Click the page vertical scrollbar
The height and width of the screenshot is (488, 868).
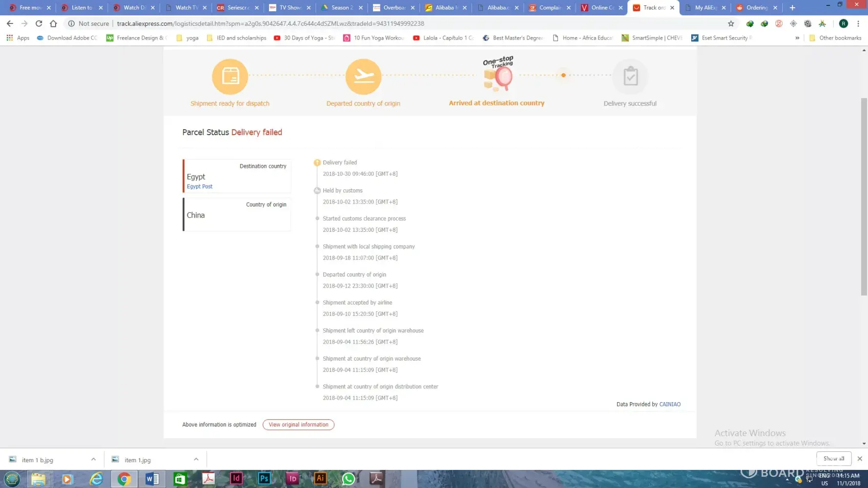(x=864, y=195)
